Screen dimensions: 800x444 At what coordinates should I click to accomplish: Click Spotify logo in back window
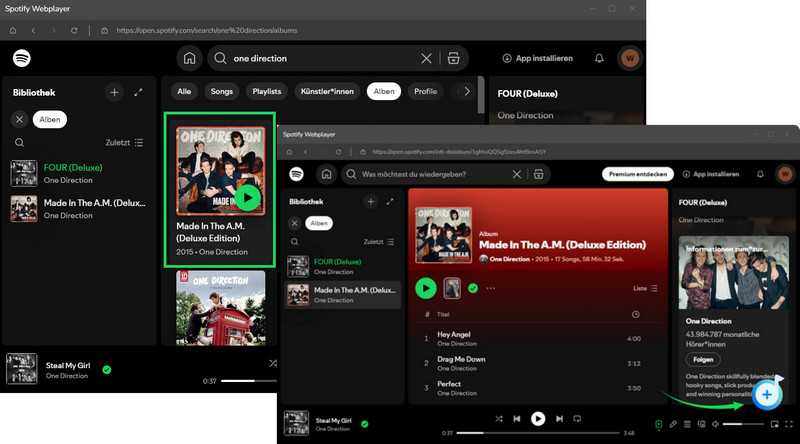pos(21,58)
